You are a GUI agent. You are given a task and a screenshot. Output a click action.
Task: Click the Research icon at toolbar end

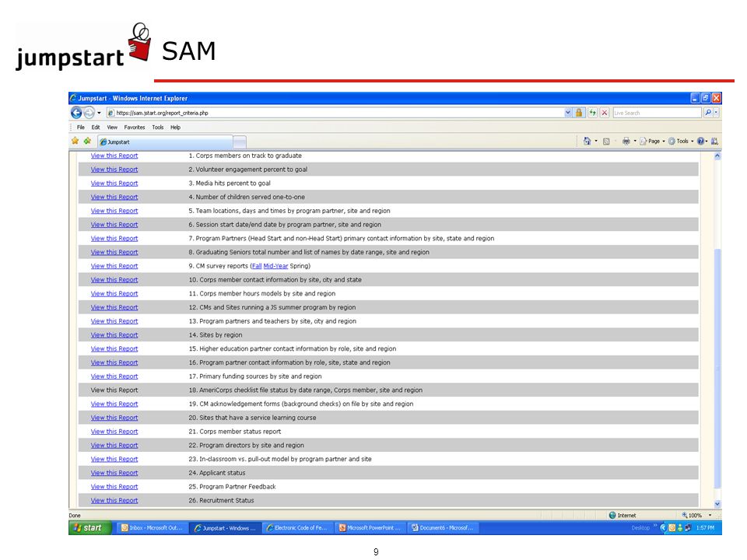tap(714, 141)
